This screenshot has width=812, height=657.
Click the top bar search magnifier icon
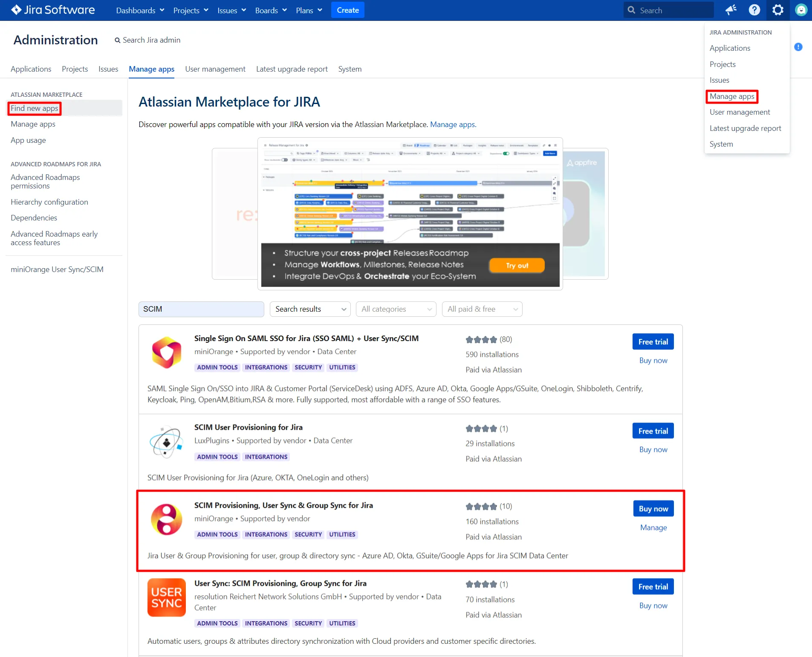coord(631,10)
